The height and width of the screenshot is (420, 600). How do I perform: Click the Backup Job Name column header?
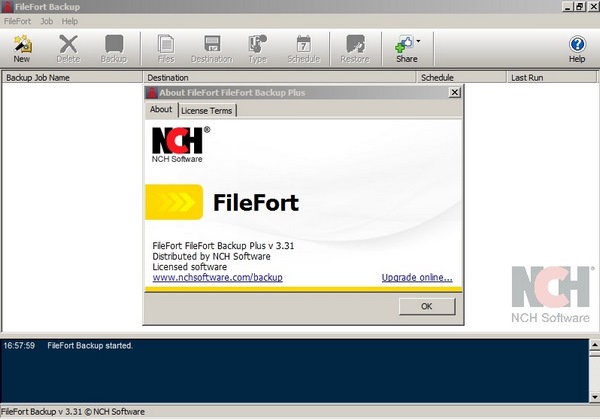pyautogui.click(x=72, y=77)
